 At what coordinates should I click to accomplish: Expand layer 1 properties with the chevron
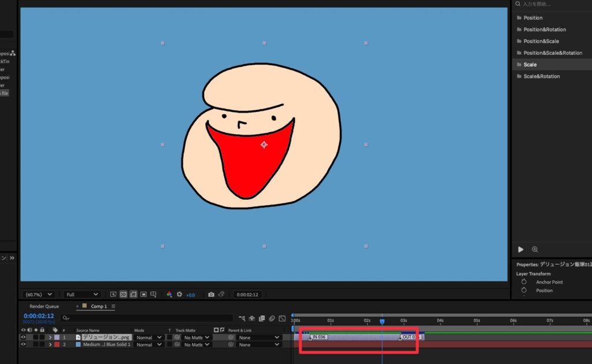point(50,337)
